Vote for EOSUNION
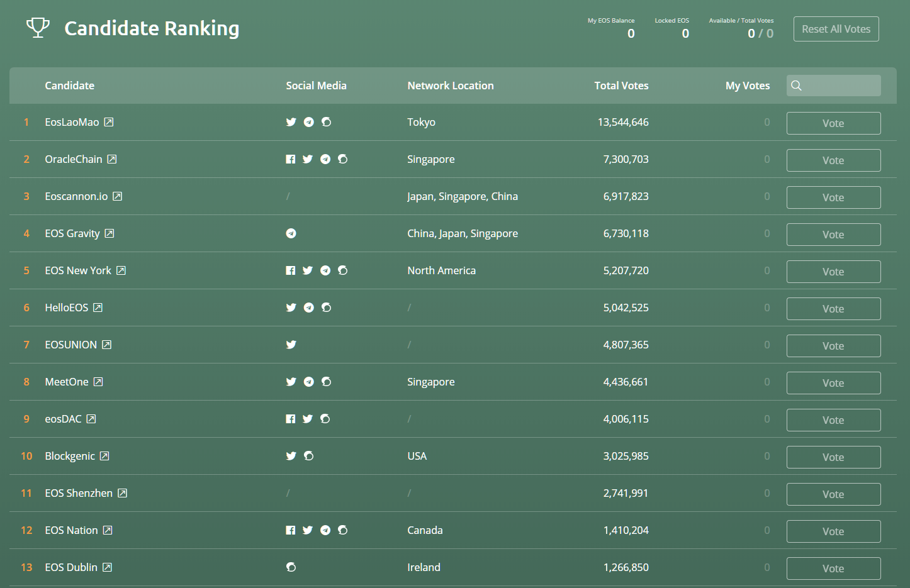910x588 pixels. (x=833, y=346)
